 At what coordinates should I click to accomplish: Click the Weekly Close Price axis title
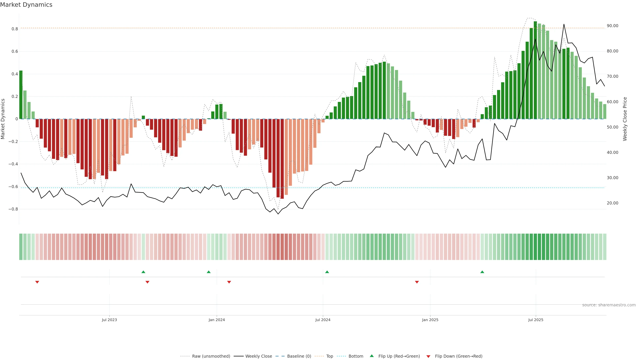coord(625,119)
